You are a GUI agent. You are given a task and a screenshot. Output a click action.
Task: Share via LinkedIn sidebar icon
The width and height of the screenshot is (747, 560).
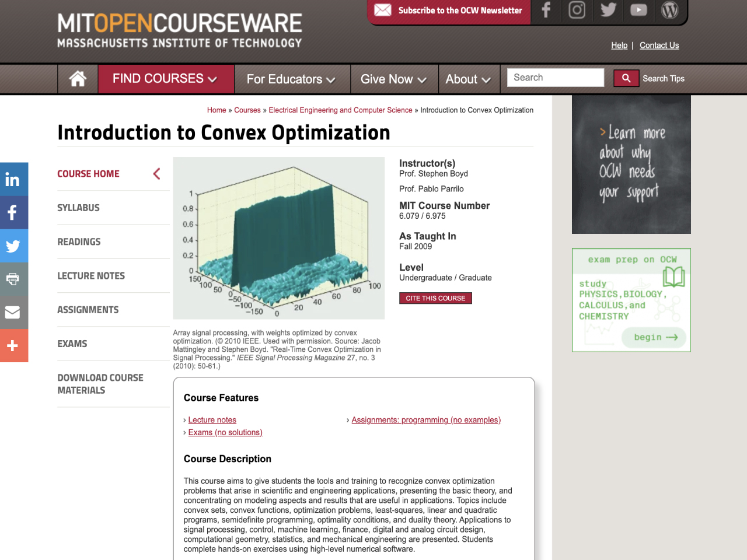[14, 179]
